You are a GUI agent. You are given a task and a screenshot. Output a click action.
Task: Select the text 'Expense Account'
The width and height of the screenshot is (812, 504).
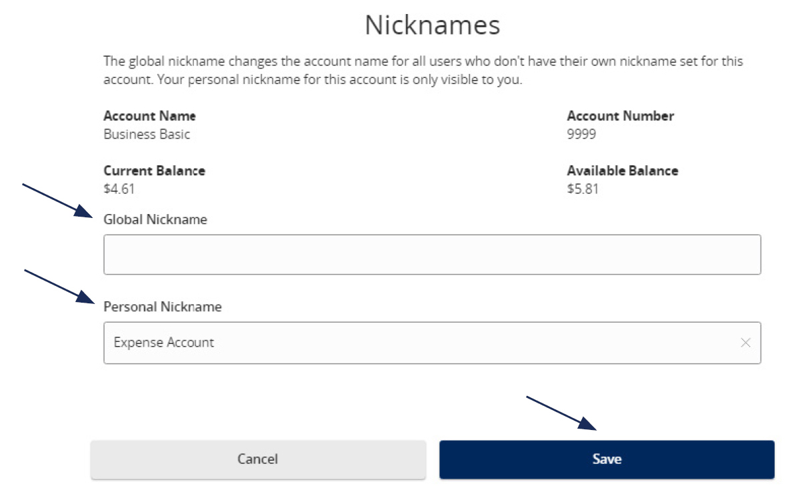[164, 343]
